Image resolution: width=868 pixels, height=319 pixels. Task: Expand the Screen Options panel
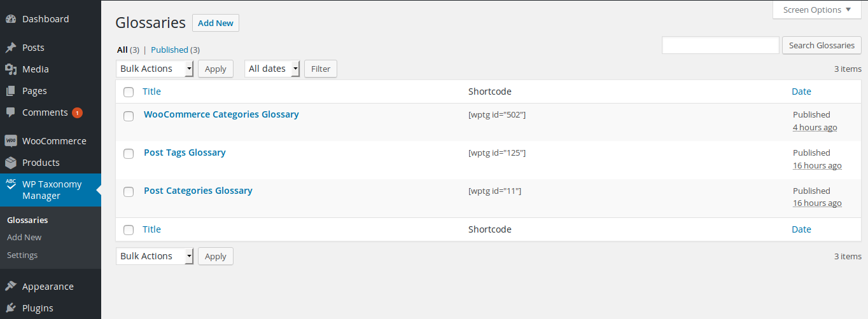816,10
